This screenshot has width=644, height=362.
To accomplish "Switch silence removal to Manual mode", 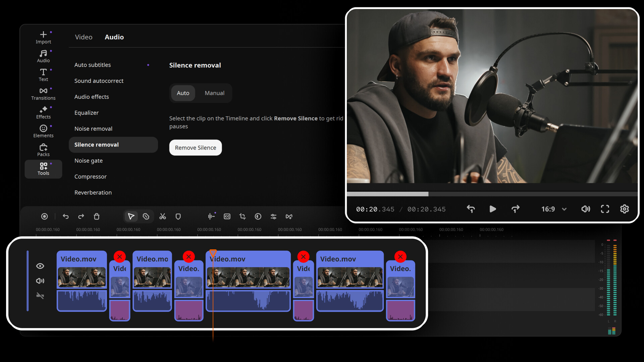I will click(214, 93).
